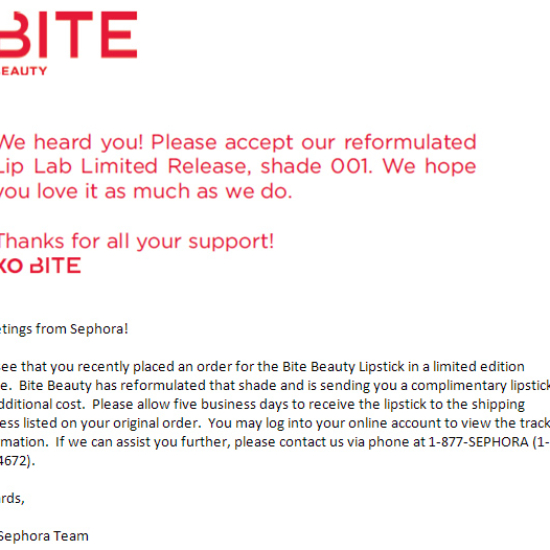Click the closing 'rds,' sign-off word
Screen dimensions: 550x550
pyautogui.click(x=12, y=498)
